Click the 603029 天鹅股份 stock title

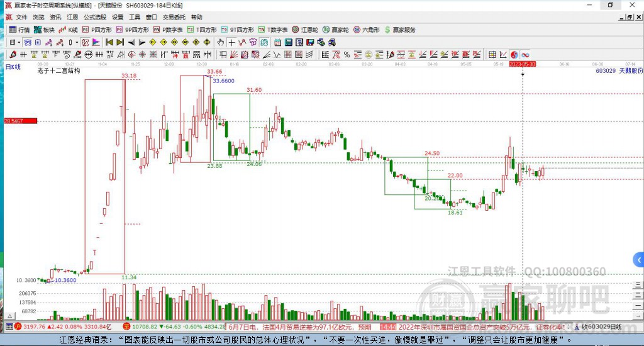pos(619,70)
